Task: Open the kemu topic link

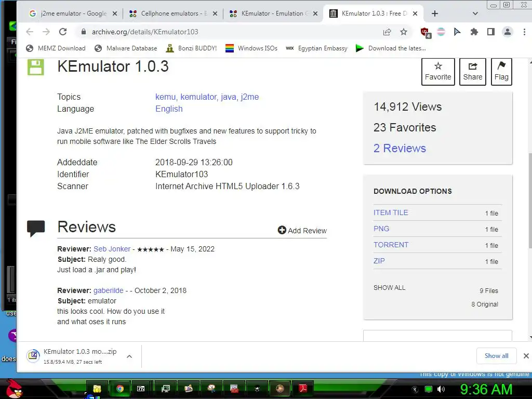Action: click(165, 97)
